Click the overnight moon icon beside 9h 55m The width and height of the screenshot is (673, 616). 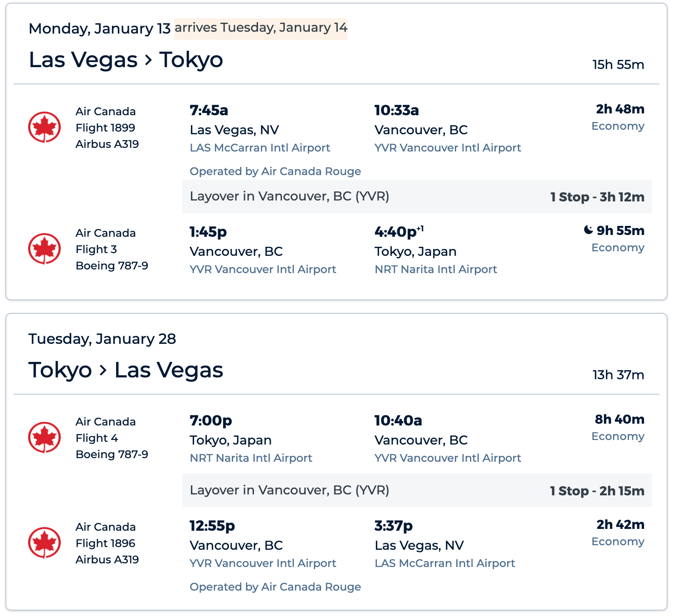(x=588, y=230)
